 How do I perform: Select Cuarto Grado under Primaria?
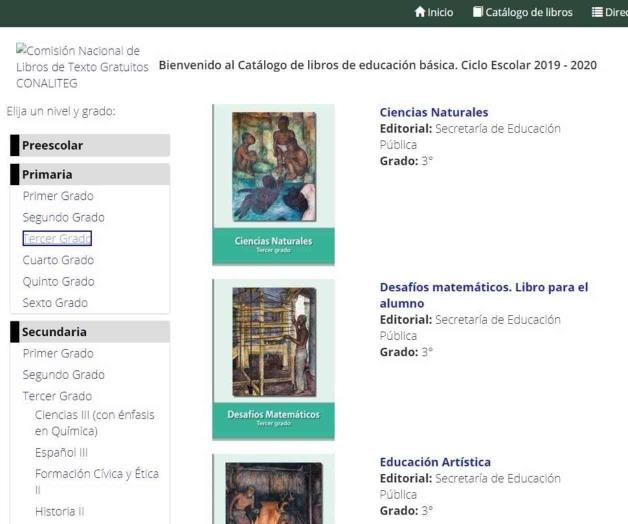58,260
